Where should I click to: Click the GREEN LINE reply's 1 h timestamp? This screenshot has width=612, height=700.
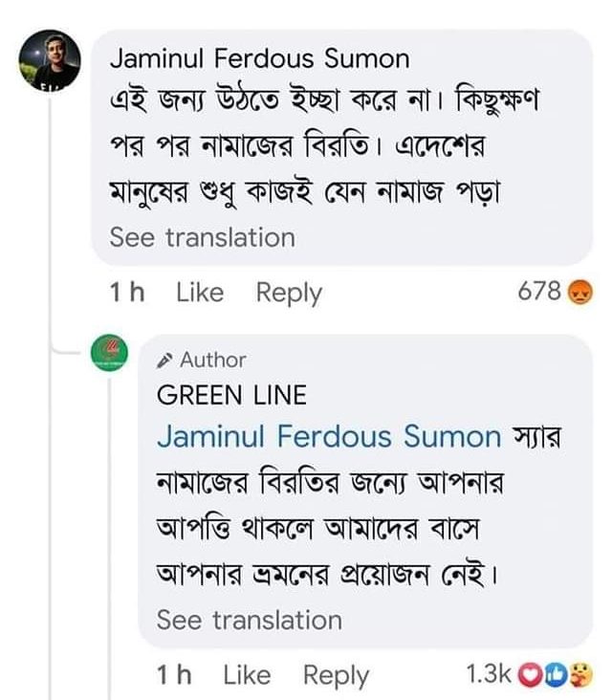click(x=174, y=675)
